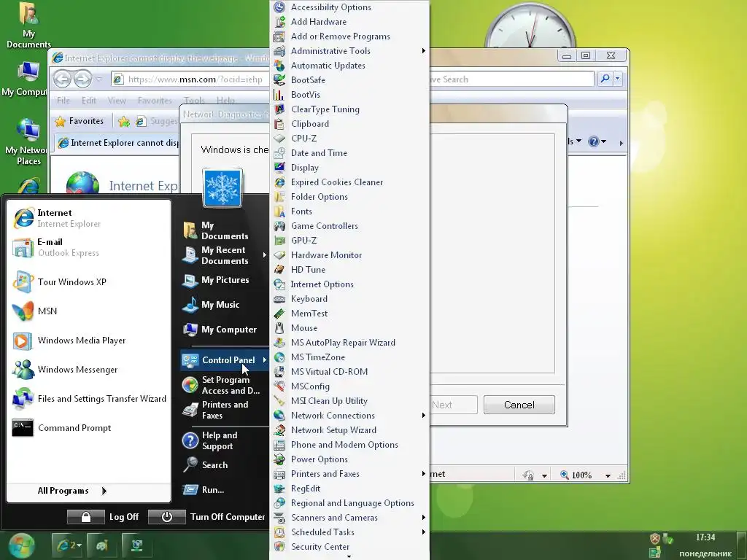Open the ClearType Tuning icon
The height and width of the screenshot is (560, 747).
279,109
